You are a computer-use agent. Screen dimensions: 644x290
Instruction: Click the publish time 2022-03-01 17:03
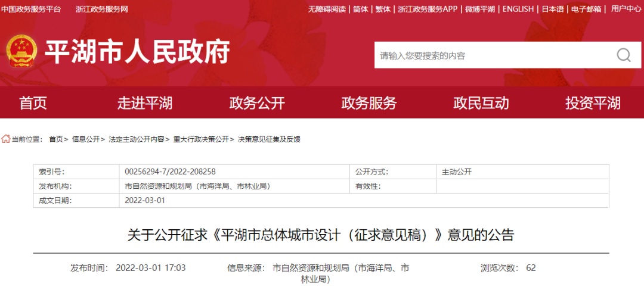[x=151, y=268]
